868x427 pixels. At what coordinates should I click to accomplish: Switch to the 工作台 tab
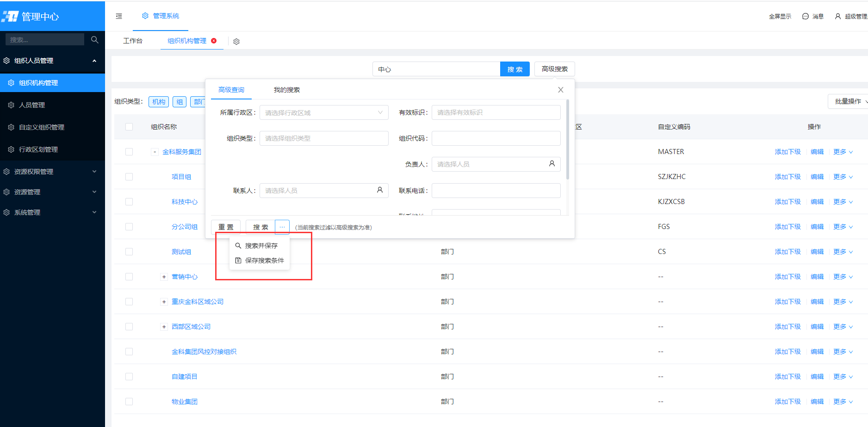(x=133, y=41)
